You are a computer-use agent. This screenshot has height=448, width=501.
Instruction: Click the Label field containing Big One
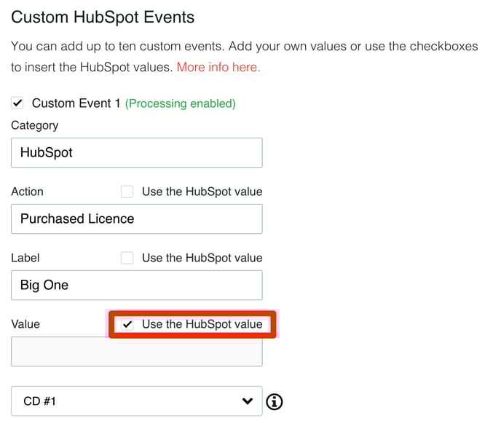[137, 286]
